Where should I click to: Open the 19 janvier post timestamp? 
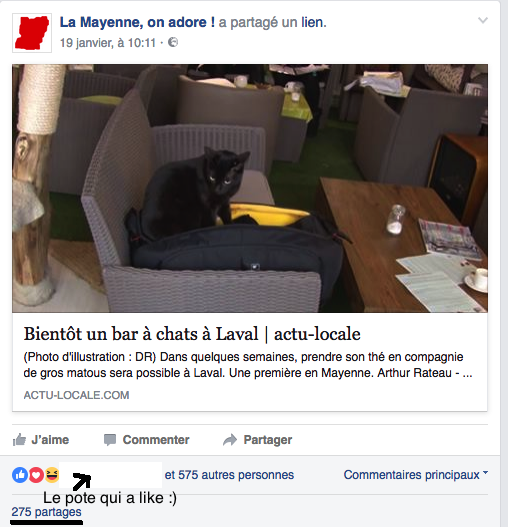(108, 43)
